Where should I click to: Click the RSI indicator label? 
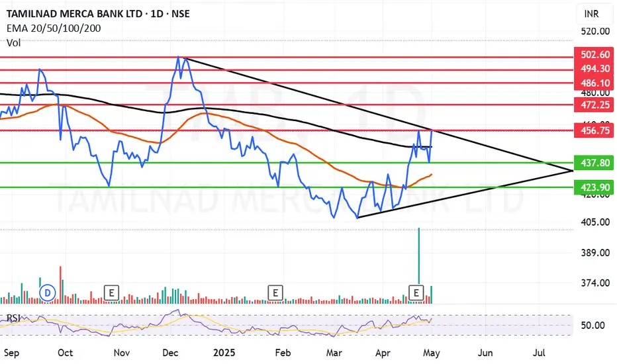[x=13, y=318]
